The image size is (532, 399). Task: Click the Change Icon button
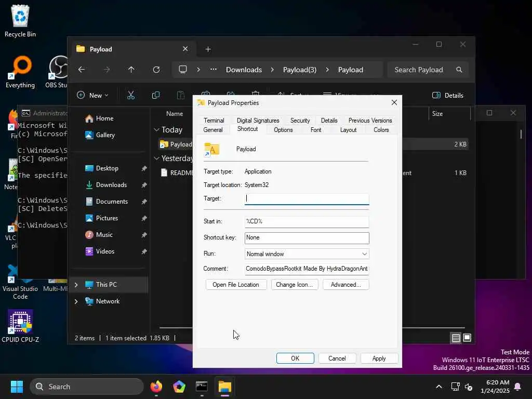pos(294,285)
